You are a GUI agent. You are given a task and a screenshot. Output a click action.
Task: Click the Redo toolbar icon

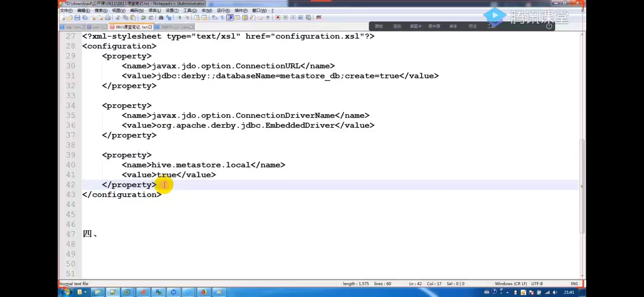click(151, 18)
